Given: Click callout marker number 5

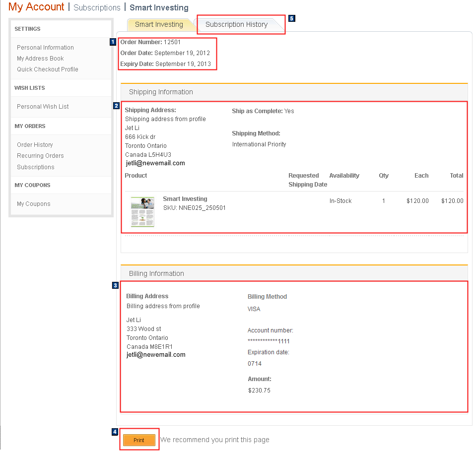Looking at the screenshot, I should pos(291,18).
